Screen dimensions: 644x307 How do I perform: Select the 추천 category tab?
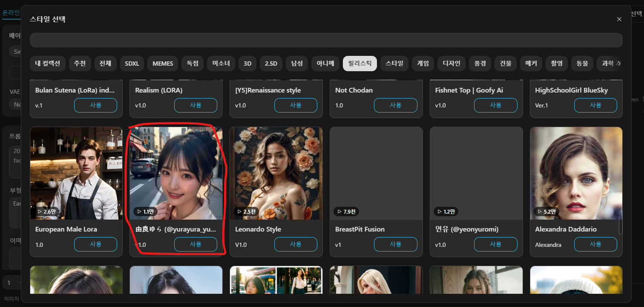[x=80, y=64]
